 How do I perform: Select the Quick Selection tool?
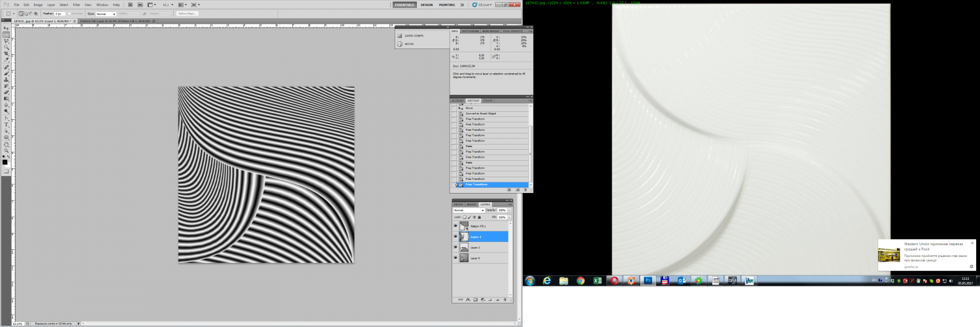(x=7, y=47)
